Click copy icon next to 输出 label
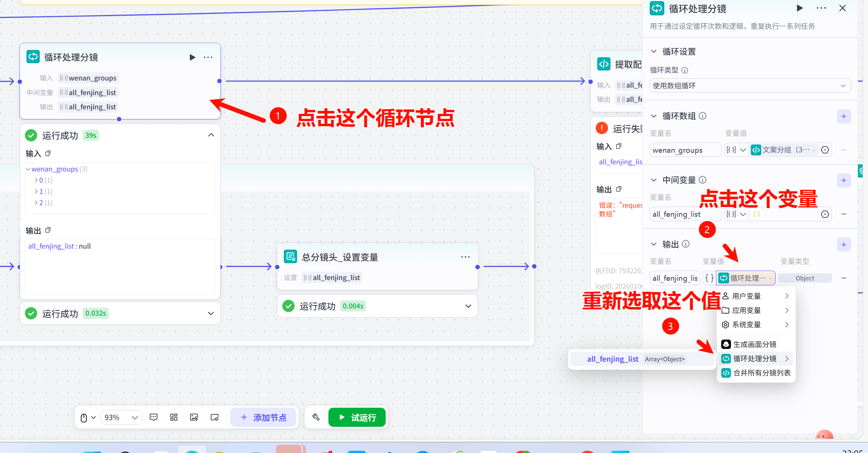The height and width of the screenshot is (453, 868). [48, 230]
